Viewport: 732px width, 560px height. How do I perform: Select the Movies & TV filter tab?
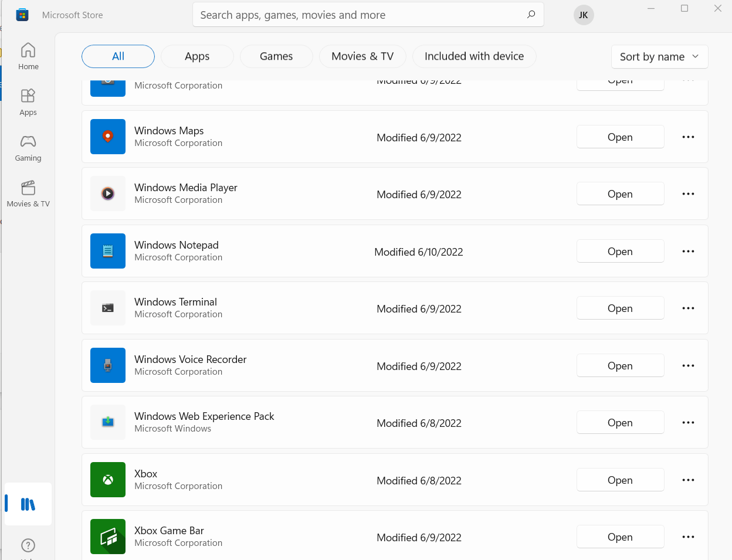click(x=362, y=56)
